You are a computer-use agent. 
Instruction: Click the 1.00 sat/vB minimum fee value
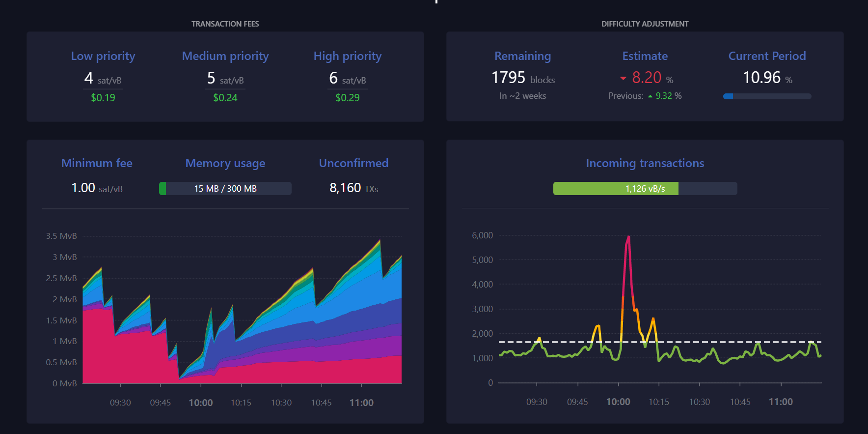[97, 188]
